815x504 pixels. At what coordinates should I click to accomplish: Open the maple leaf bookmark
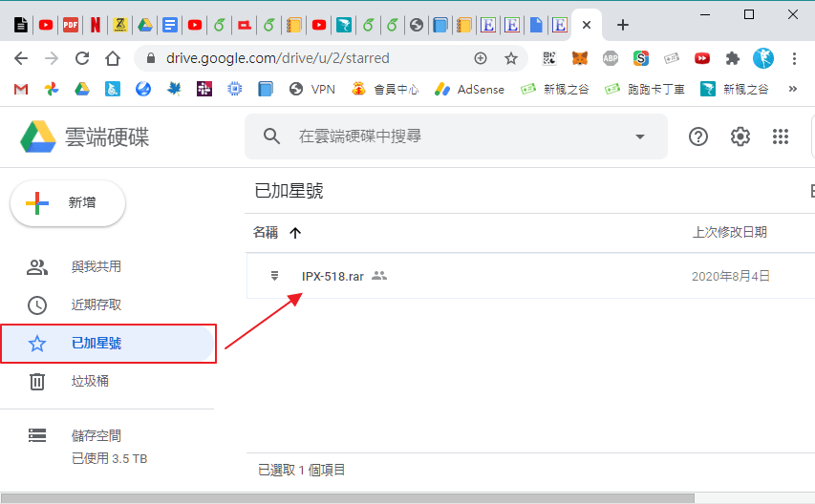click(174, 90)
